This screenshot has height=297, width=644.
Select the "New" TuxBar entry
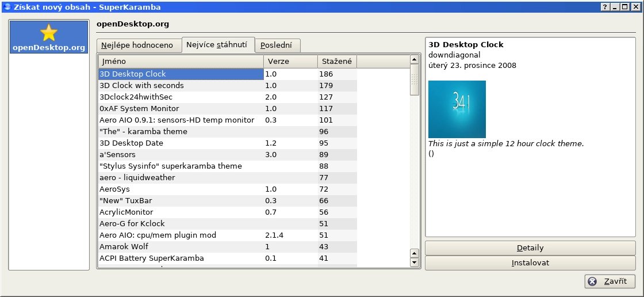point(228,201)
